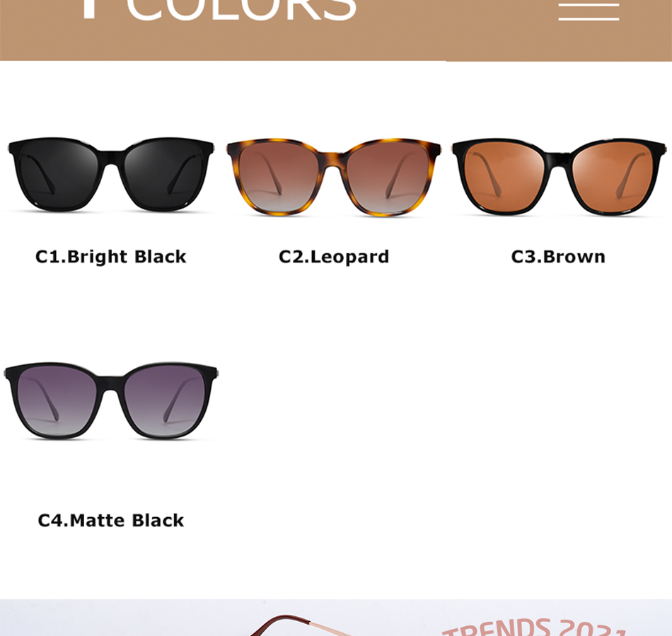This screenshot has width=672, height=636.
Task: Click the C3.Brown label
Action: (x=558, y=257)
